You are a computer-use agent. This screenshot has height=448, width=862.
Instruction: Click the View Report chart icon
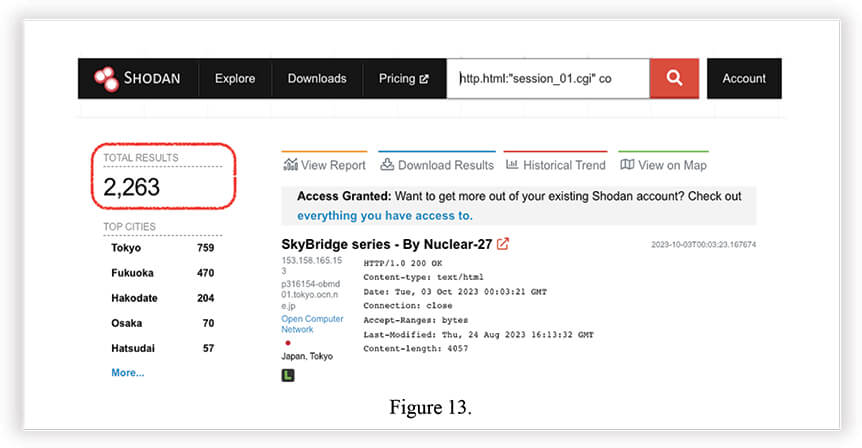pos(290,164)
